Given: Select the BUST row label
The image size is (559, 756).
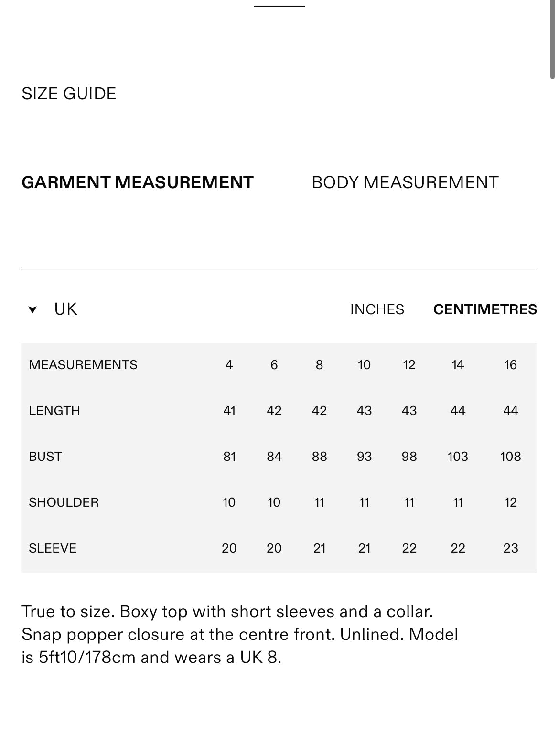Looking at the screenshot, I should point(45,457).
